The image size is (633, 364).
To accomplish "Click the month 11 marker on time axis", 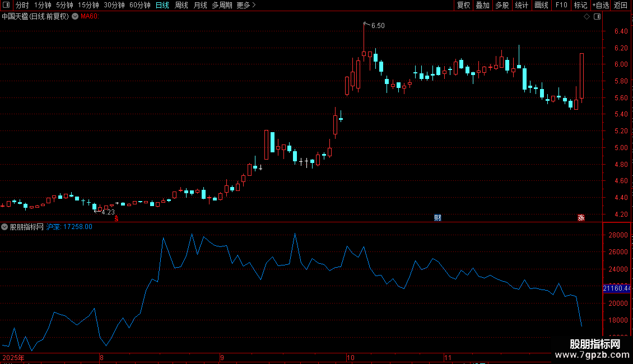I will [x=448, y=357].
